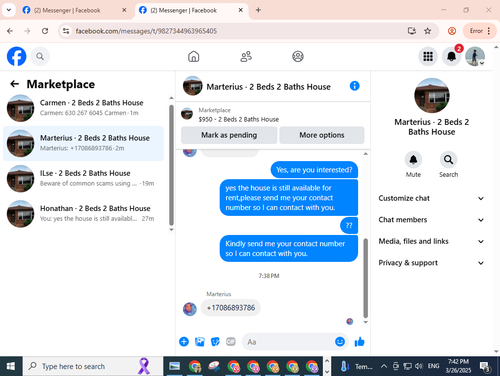Click More options button

pos(322,135)
